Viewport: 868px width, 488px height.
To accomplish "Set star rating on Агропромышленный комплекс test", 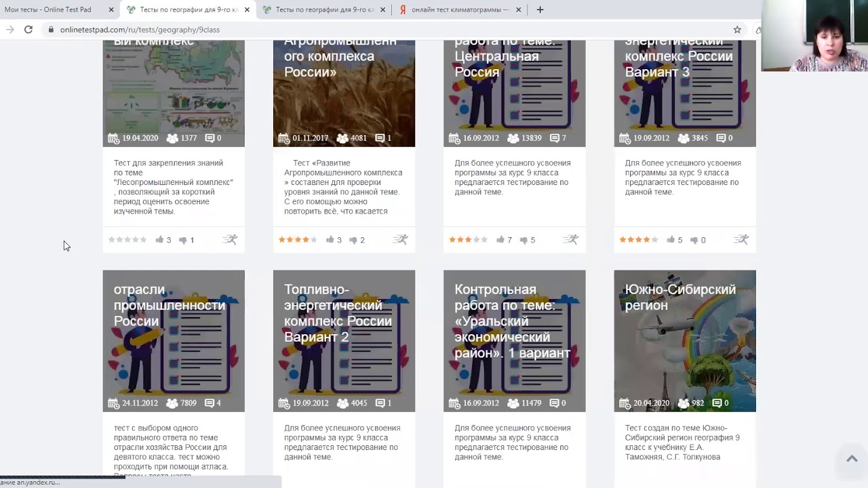I will (x=298, y=240).
